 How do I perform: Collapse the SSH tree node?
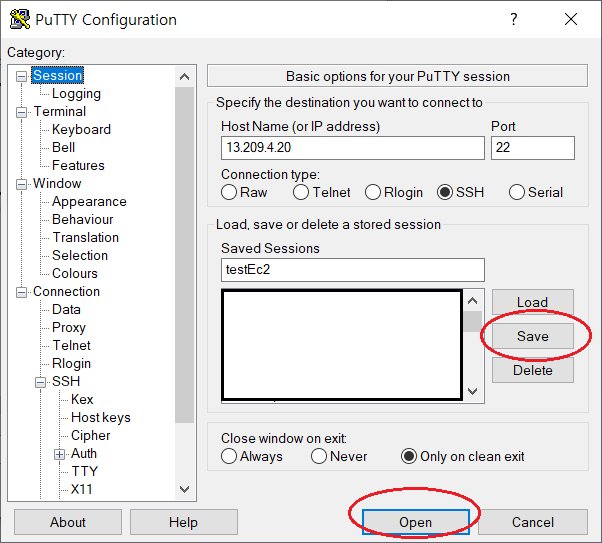tap(40, 382)
